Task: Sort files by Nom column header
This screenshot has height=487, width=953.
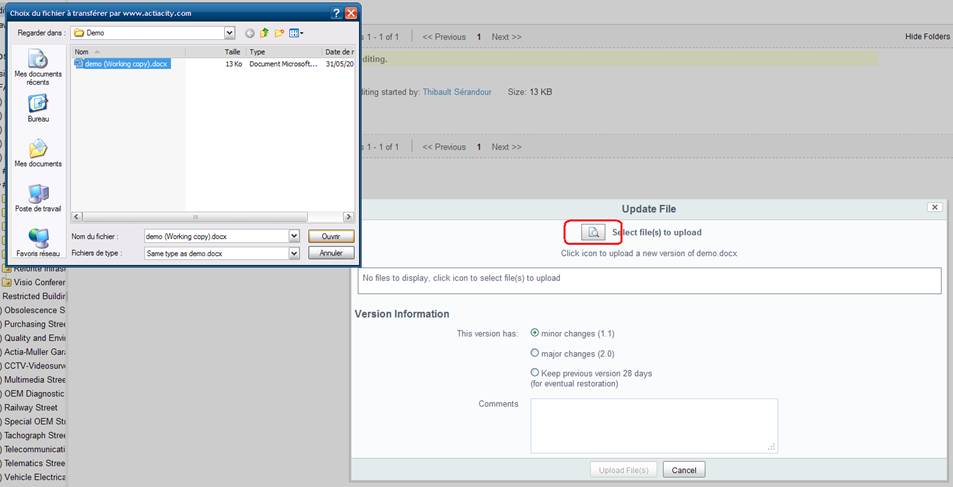Action: [146, 51]
